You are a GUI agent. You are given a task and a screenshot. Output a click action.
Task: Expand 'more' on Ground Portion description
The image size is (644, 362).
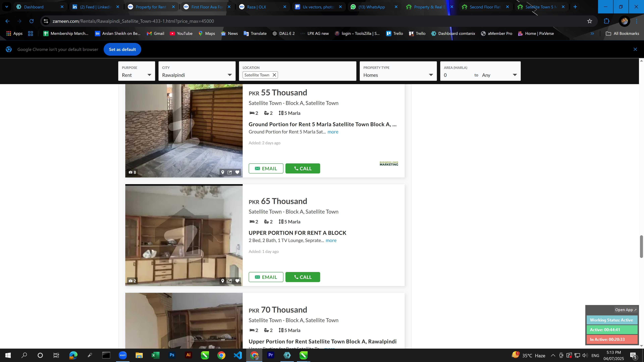tap(333, 132)
